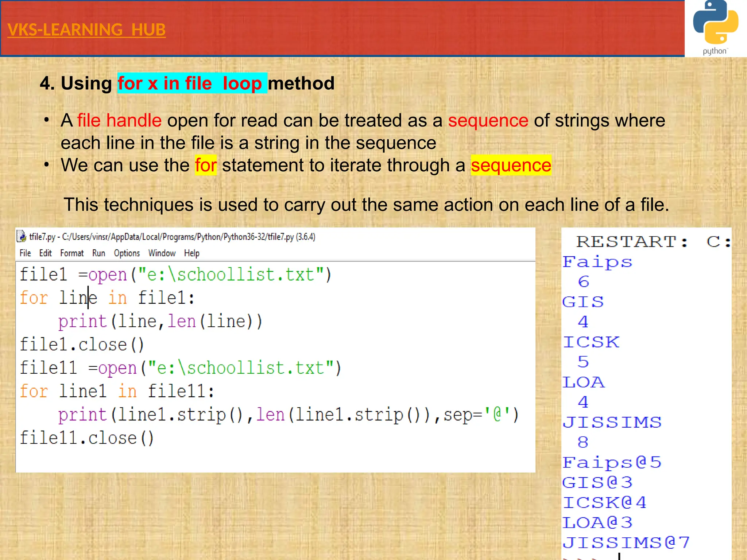
Task: Open the File menu in IDLE
Action: tap(25, 253)
